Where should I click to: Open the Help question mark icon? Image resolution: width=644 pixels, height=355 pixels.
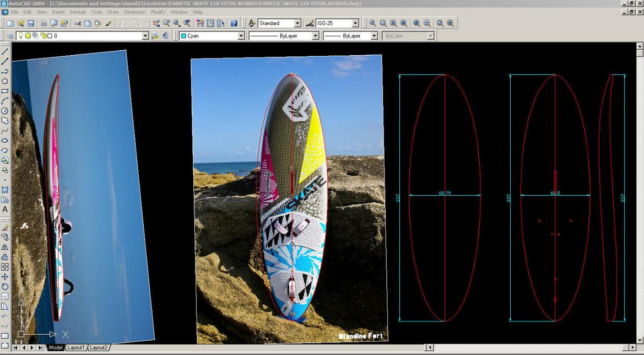pyautogui.click(x=234, y=23)
